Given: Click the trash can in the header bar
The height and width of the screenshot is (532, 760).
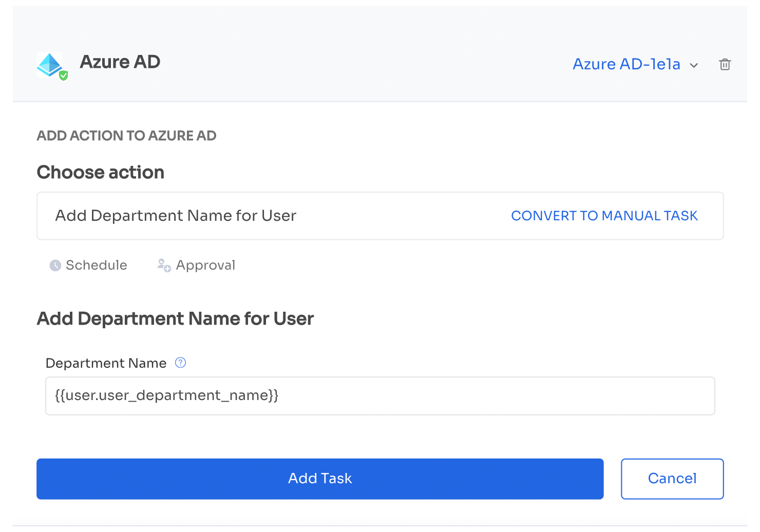Looking at the screenshot, I should pyautogui.click(x=725, y=64).
